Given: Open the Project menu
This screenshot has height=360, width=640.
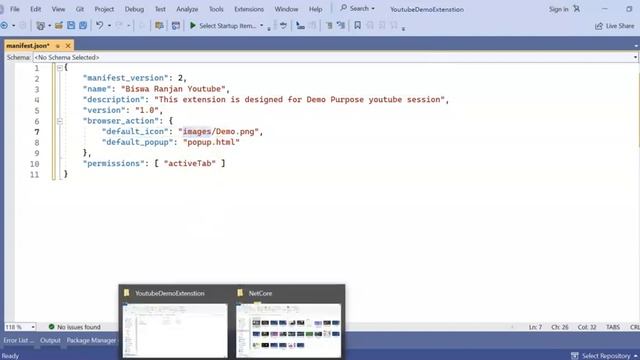Looking at the screenshot, I should coord(104,9).
